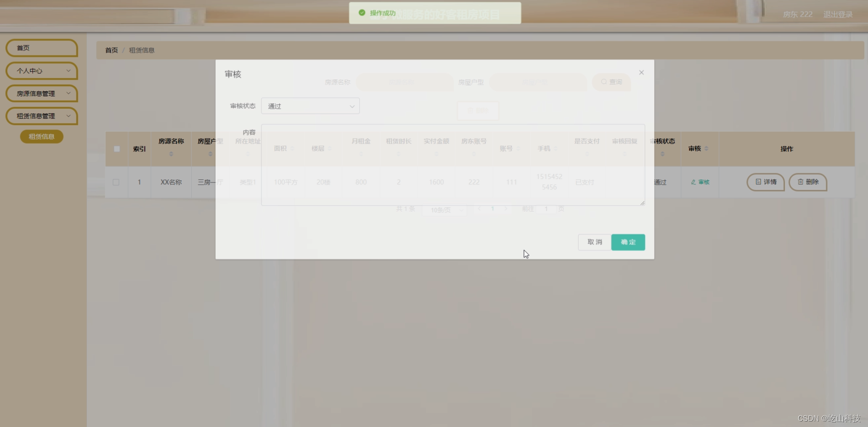Collapse the 租赁信息管理 sidebar menu
This screenshot has height=427, width=868.
coord(41,116)
